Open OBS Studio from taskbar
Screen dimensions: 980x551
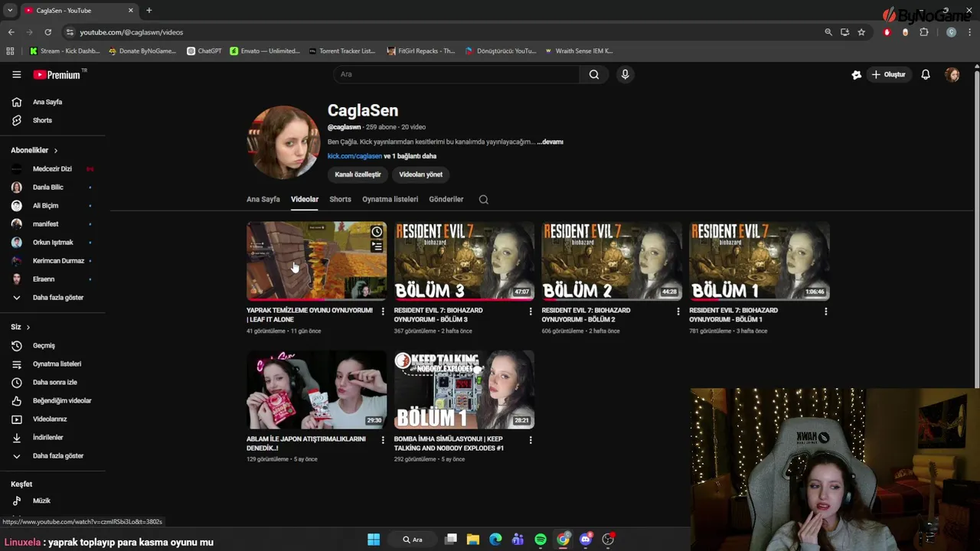(x=608, y=540)
